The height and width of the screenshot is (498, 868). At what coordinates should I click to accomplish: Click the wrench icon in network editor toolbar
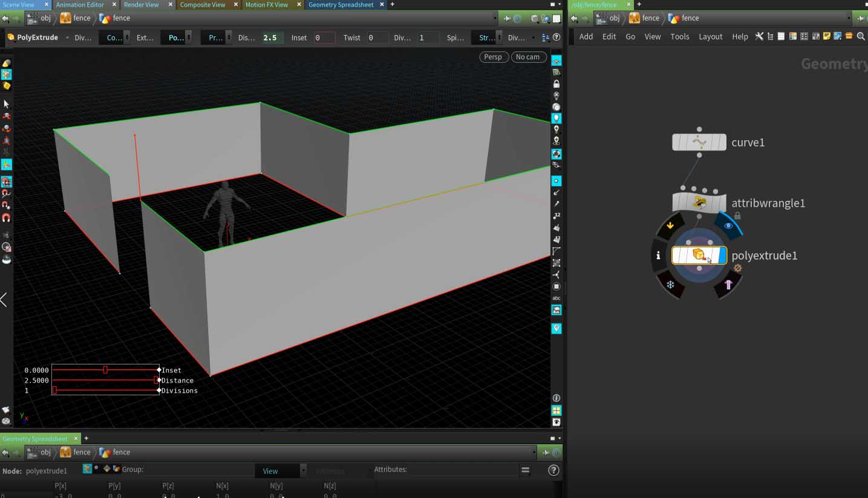click(760, 36)
